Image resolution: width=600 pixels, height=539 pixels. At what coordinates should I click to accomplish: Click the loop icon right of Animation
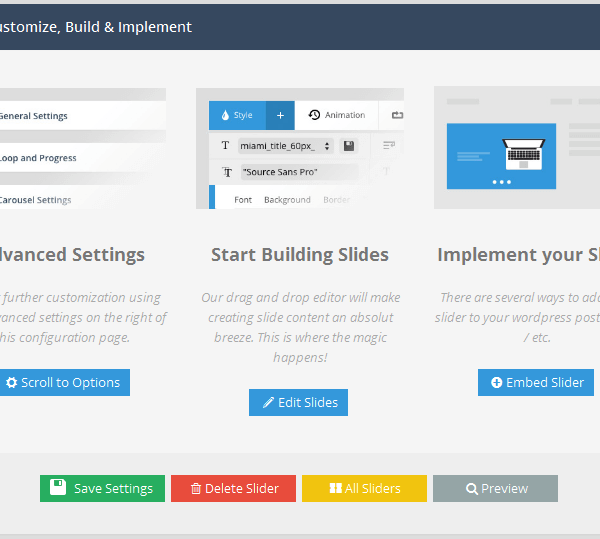(x=397, y=115)
